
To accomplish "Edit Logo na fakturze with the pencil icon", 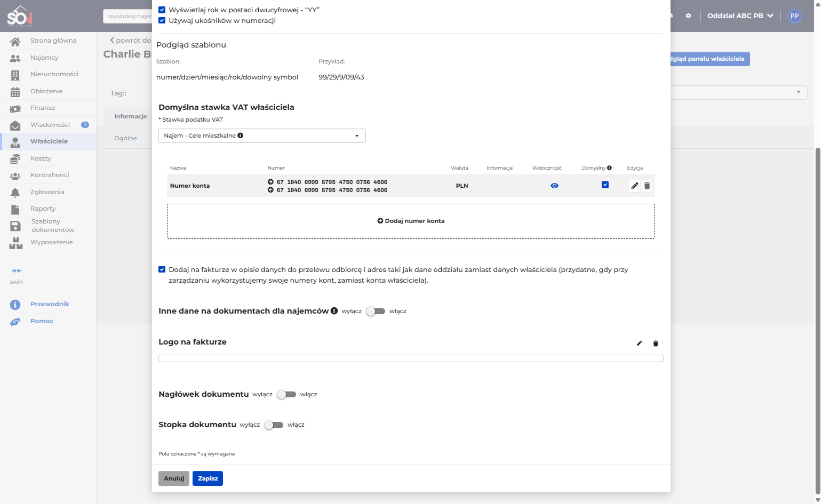I will (x=639, y=343).
